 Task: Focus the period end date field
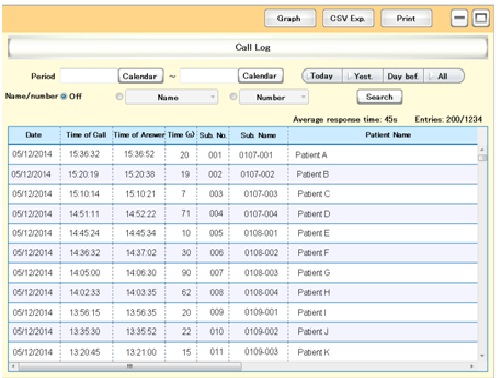pos(209,76)
